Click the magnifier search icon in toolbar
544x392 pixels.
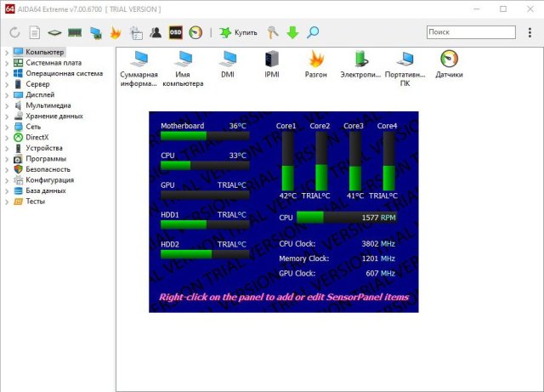click(x=313, y=33)
